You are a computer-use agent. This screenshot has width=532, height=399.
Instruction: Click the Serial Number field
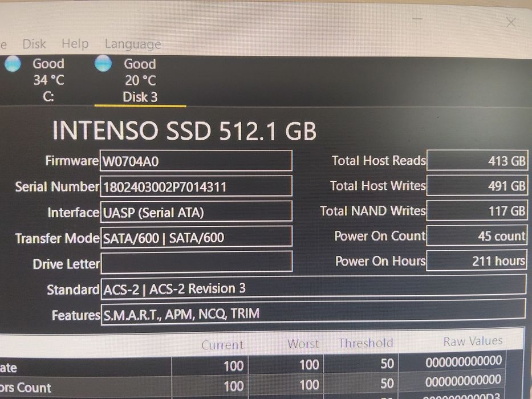[x=196, y=186]
